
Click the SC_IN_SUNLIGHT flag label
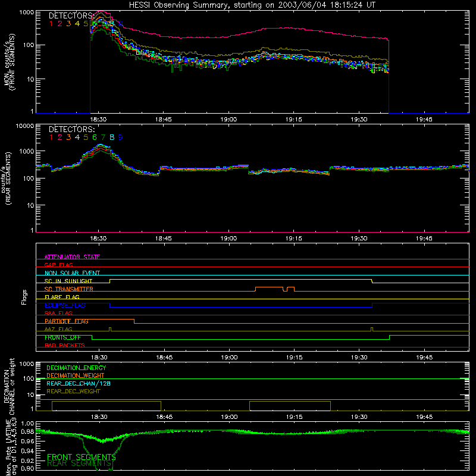[x=68, y=281]
